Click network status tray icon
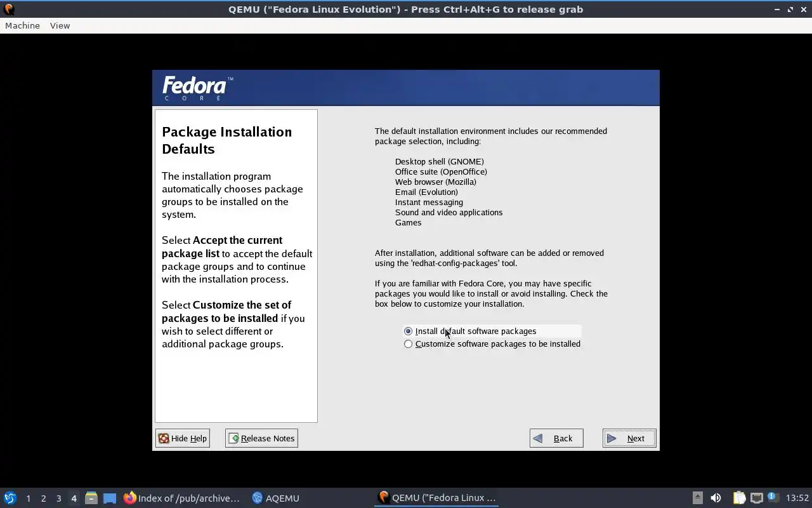Screen dimensions: 812x508 (x=756, y=498)
